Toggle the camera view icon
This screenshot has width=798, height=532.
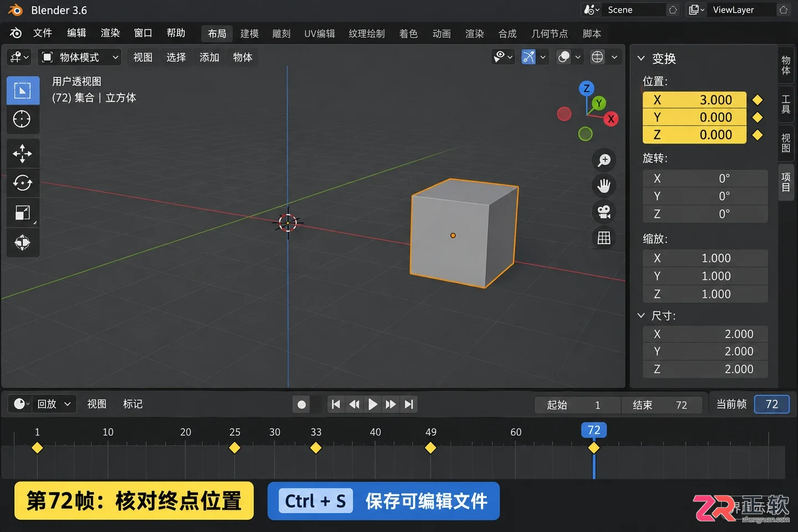(604, 212)
